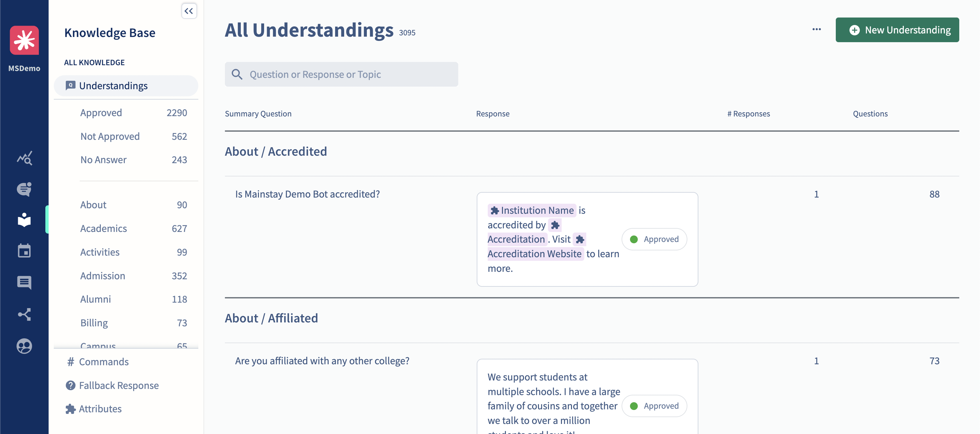980x434 pixels.
Task: Click the 73 questions count in affiliated row
Action: (934, 361)
